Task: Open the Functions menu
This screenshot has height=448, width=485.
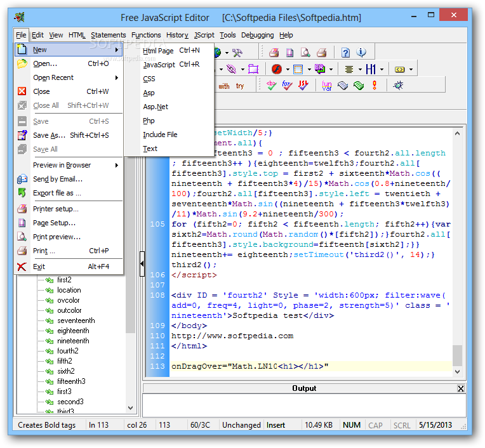Action: coord(146,35)
